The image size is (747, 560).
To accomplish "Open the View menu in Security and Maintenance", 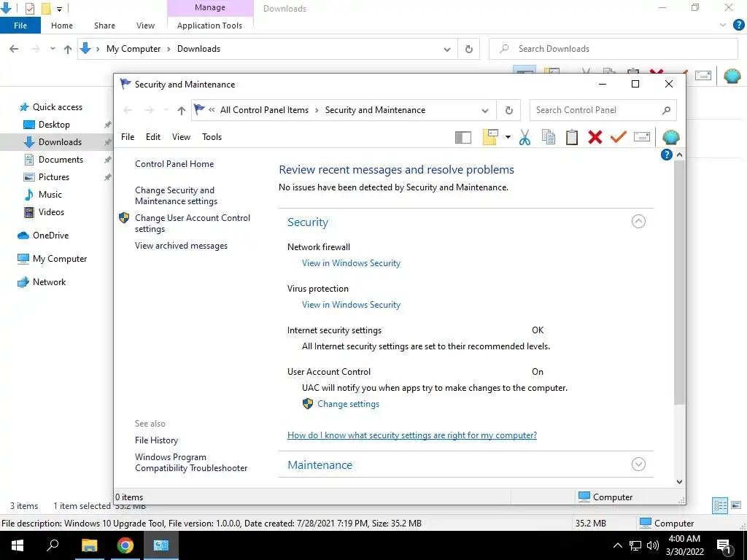I will click(x=181, y=137).
